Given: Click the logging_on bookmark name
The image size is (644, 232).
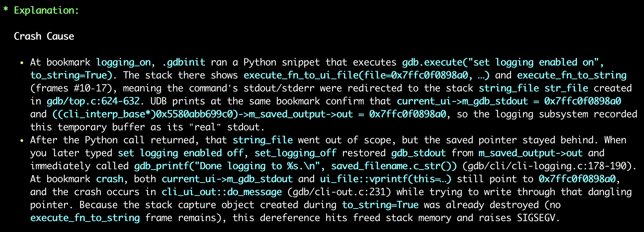Looking at the screenshot, I should 123,62.
